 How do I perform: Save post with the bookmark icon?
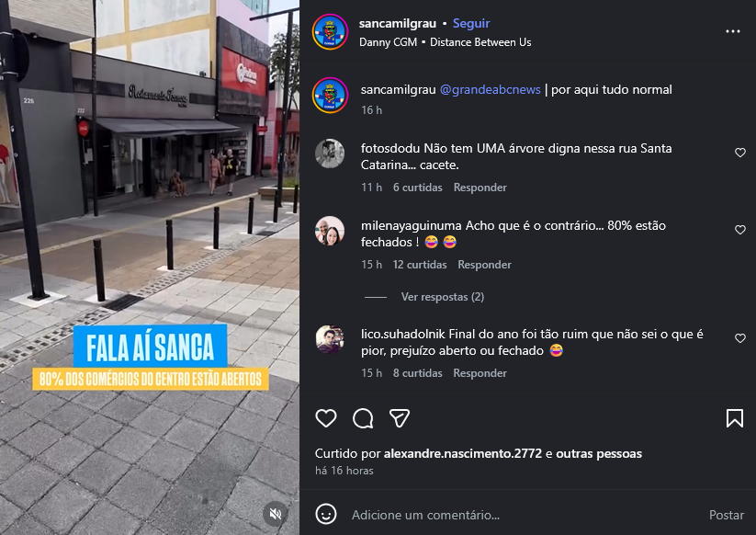(735, 418)
